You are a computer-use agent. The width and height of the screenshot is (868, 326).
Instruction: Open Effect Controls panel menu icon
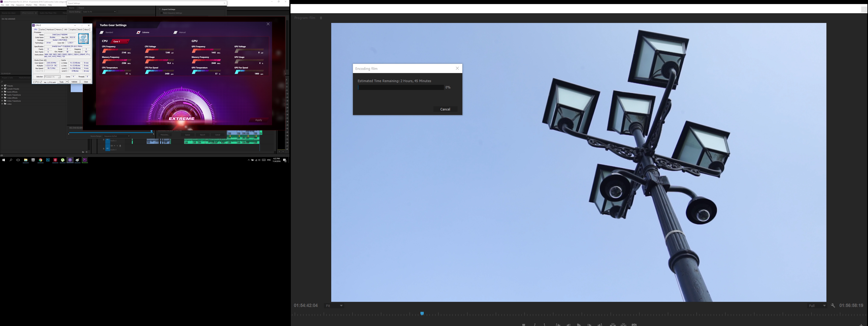click(36, 13)
